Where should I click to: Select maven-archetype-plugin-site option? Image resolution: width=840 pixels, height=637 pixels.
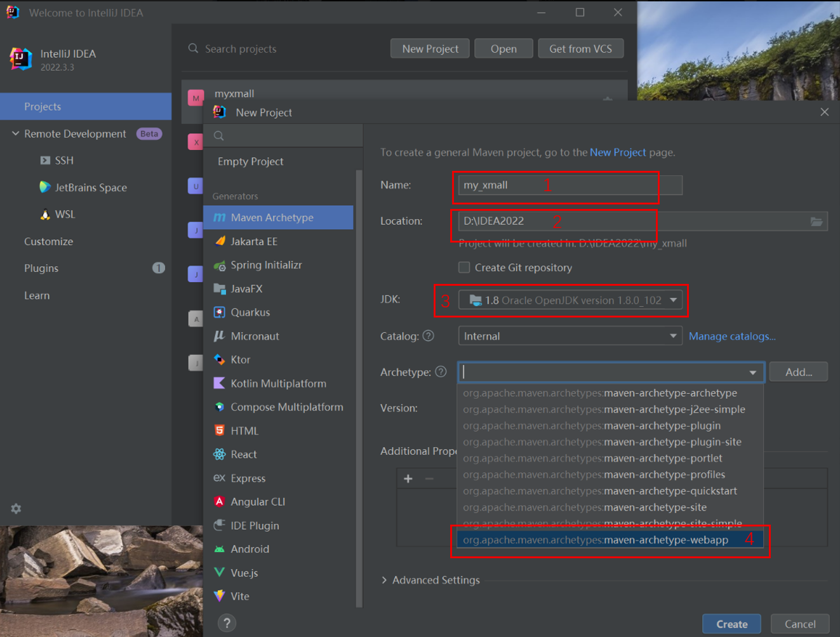coord(610,442)
